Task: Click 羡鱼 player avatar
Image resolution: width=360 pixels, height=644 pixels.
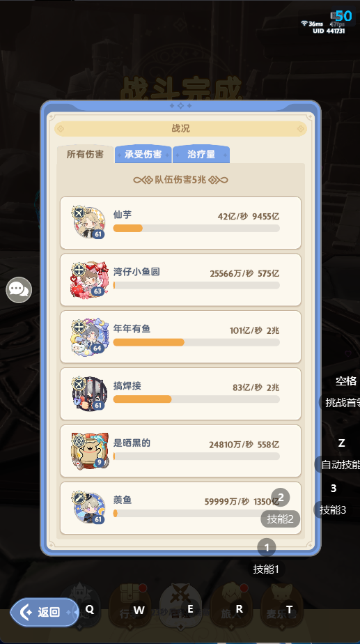Action: click(89, 507)
